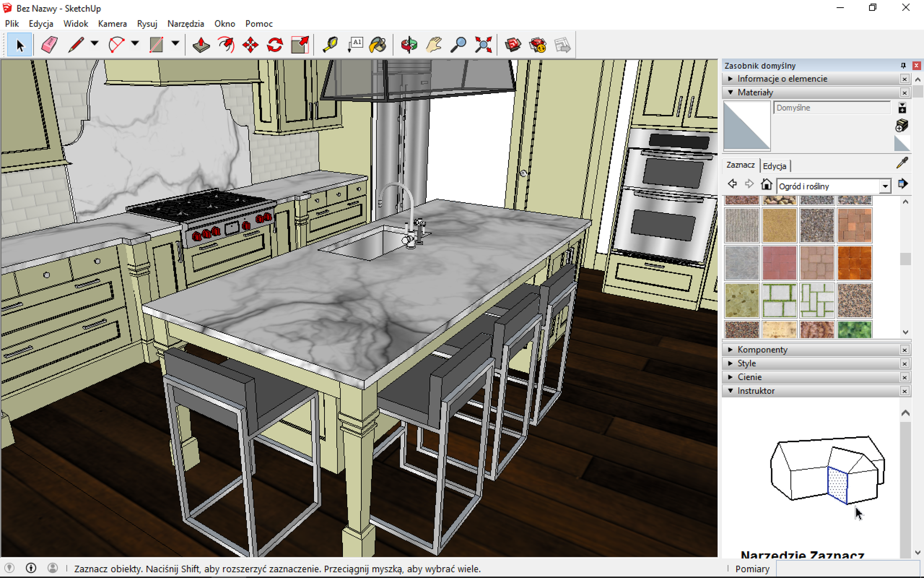Open the Ogród i rośliny collection dropdown
This screenshot has height=578, width=924.
pos(885,185)
